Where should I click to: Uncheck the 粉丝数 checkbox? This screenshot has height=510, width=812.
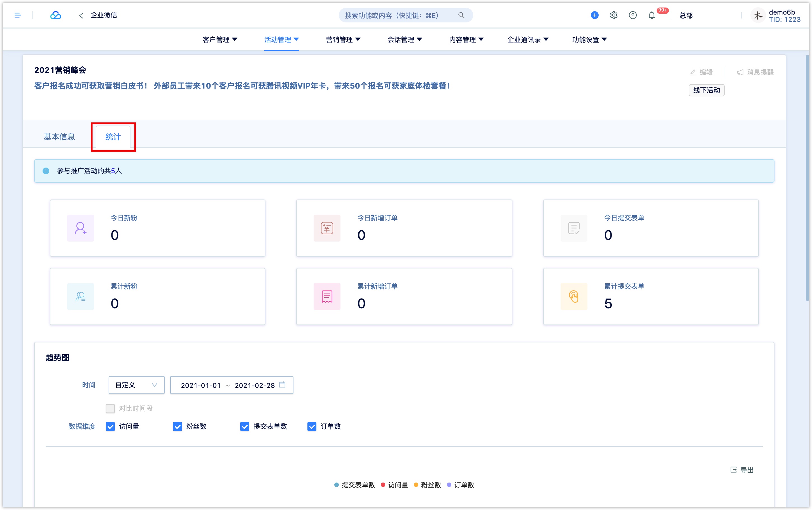click(x=177, y=426)
